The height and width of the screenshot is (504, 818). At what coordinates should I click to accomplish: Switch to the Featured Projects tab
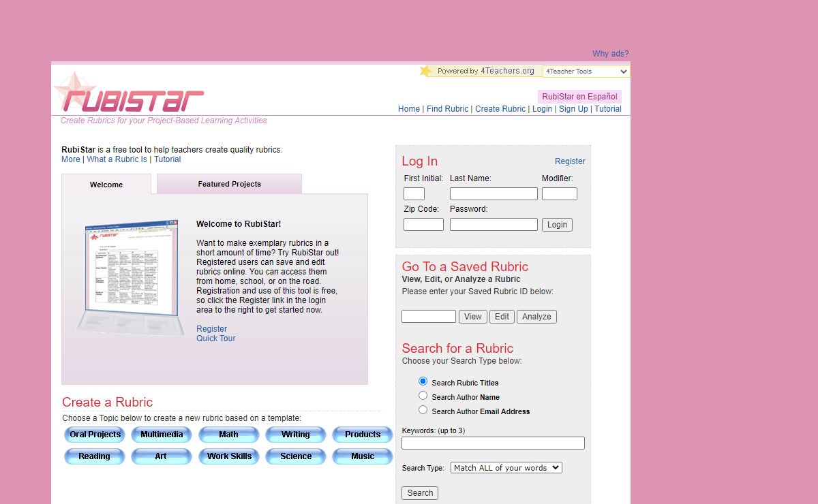point(230,184)
